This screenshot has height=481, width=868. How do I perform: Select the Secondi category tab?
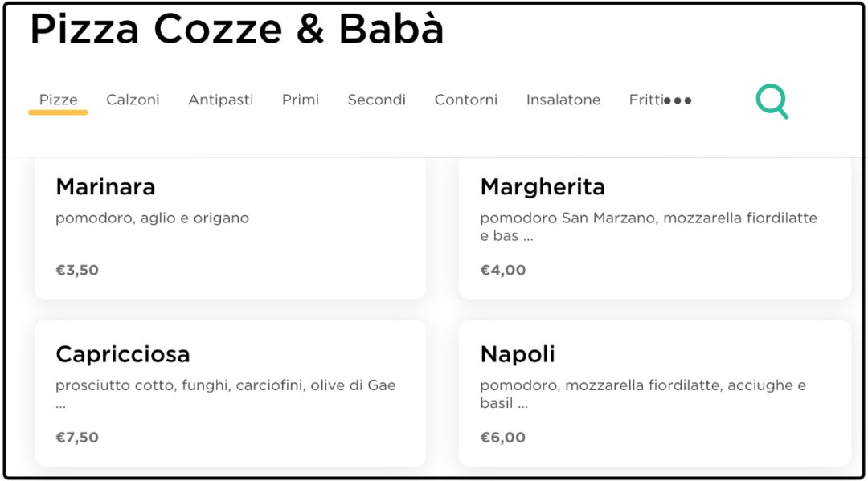coord(376,100)
